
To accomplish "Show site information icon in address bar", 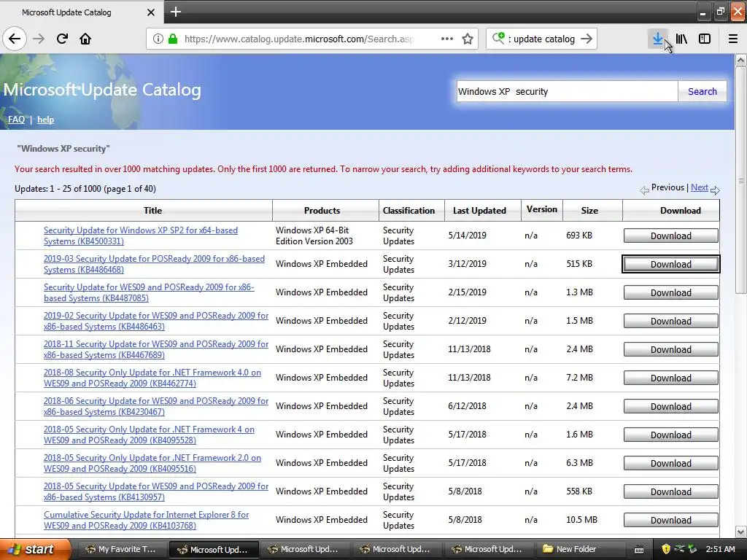I will pos(158,39).
